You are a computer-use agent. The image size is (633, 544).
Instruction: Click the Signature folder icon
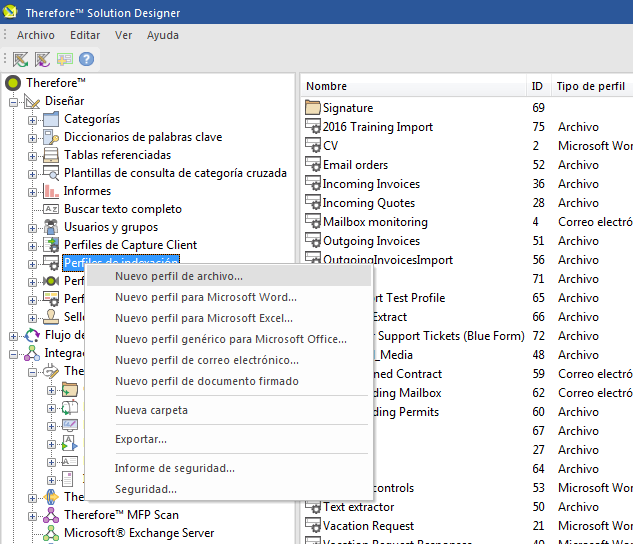pyautogui.click(x=312, y=108)
